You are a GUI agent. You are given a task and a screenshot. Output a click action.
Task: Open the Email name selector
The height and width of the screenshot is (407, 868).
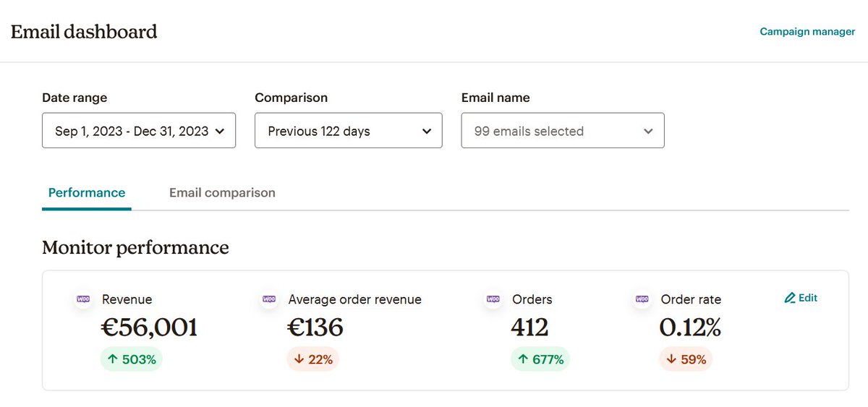(x=563, y=131)
